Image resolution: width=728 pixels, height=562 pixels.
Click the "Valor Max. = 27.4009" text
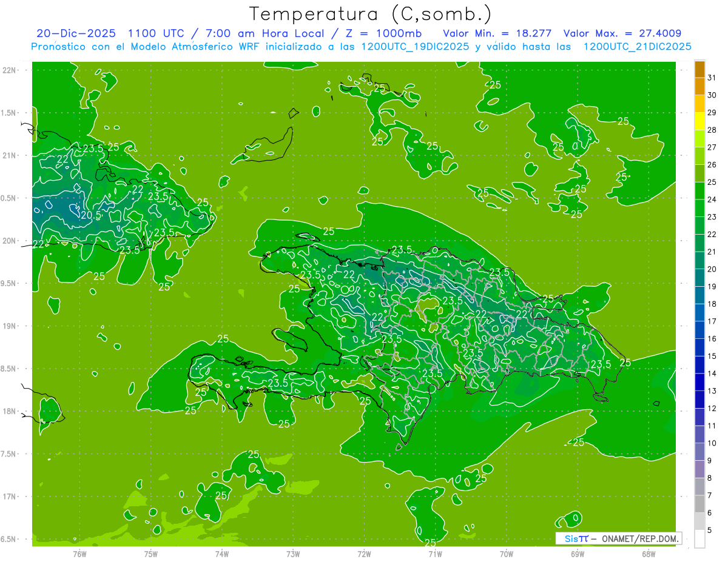coord(622,33)
